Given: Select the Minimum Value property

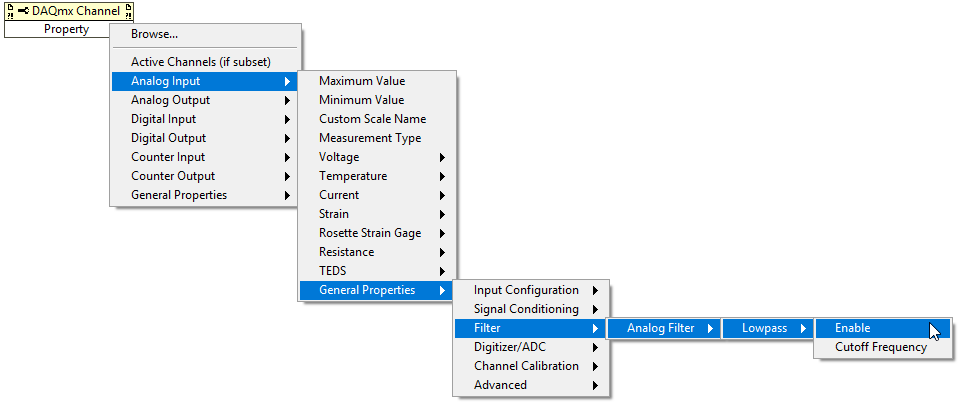Looking at the screenshot, I should [x=361, y=100].
